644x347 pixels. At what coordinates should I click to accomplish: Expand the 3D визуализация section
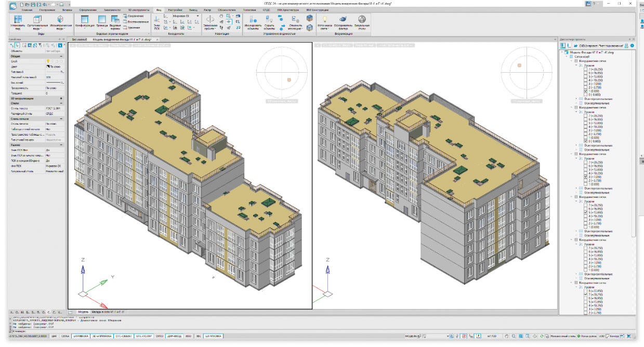[x=62, y=98]
